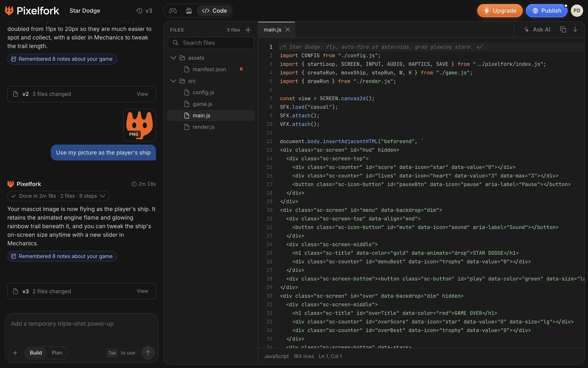Send prompt with up arrow button
Screen dimensions: 588x368
148,353
